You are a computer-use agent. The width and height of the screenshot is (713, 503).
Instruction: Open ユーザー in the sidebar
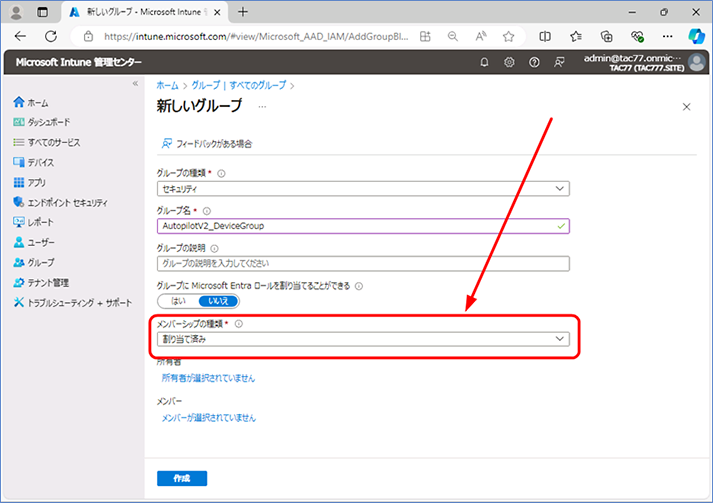[34, 242]
